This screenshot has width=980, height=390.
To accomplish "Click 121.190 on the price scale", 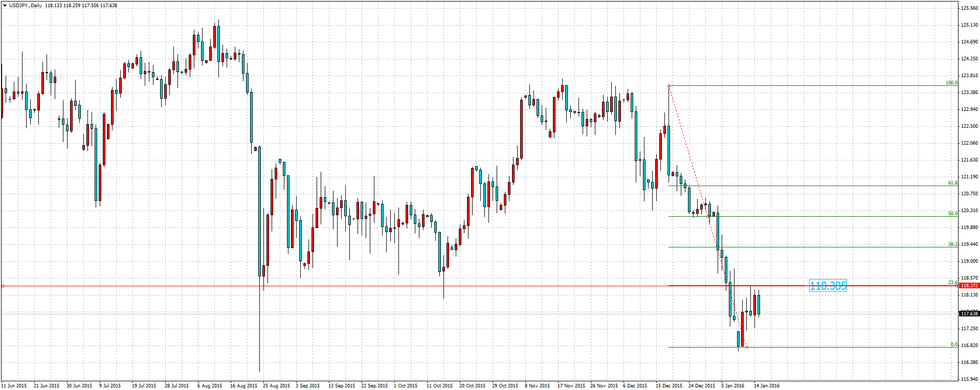I will 969,177.
